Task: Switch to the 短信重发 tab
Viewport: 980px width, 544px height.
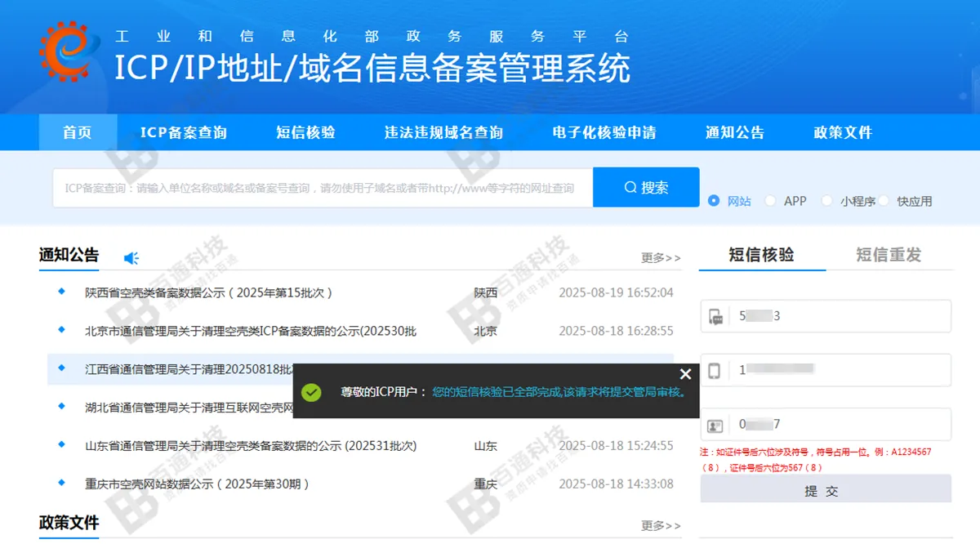Action: click(x=889, y=254)
